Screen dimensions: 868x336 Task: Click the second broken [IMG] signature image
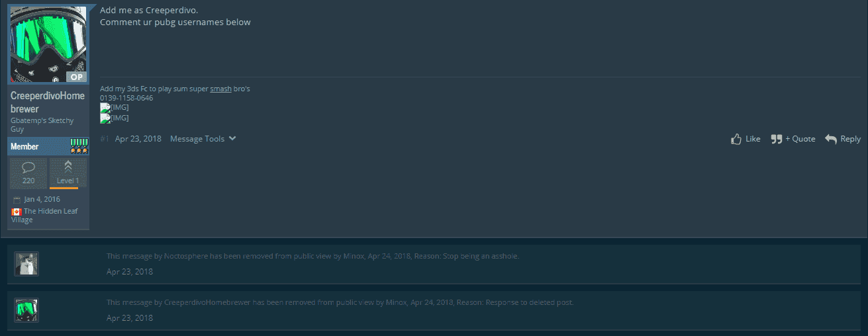(114, 118)
